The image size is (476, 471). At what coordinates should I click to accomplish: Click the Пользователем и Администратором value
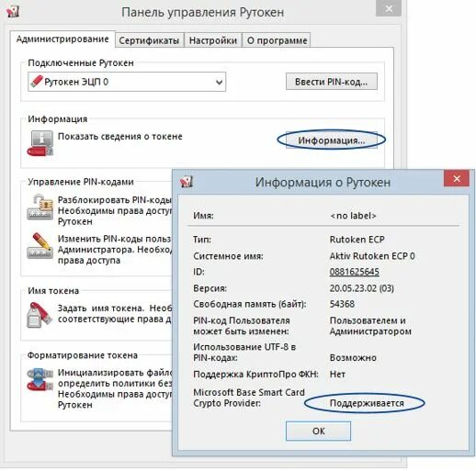pos(370,326)
